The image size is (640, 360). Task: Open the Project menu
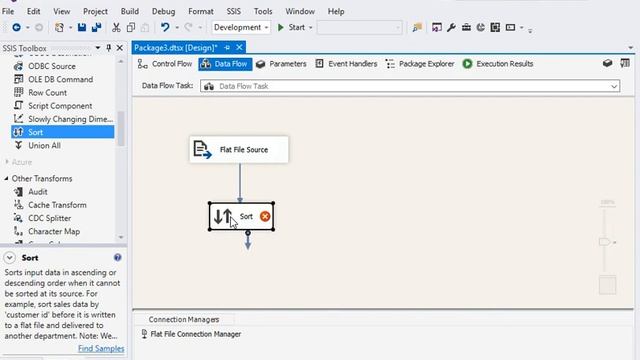(95, 11)
